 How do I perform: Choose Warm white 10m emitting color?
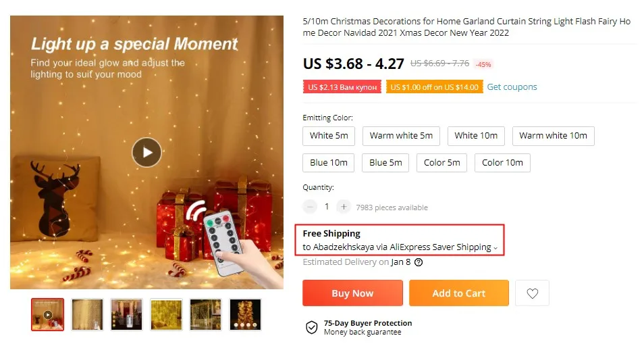[554, 136]
